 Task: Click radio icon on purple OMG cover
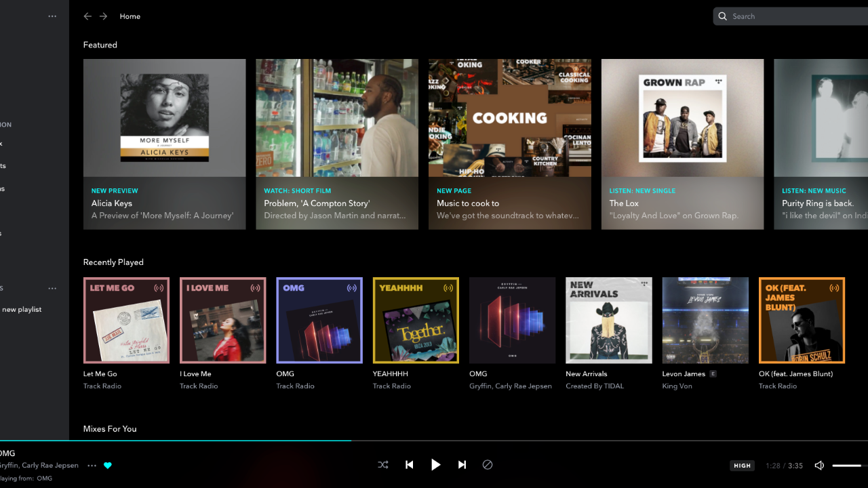352,288
